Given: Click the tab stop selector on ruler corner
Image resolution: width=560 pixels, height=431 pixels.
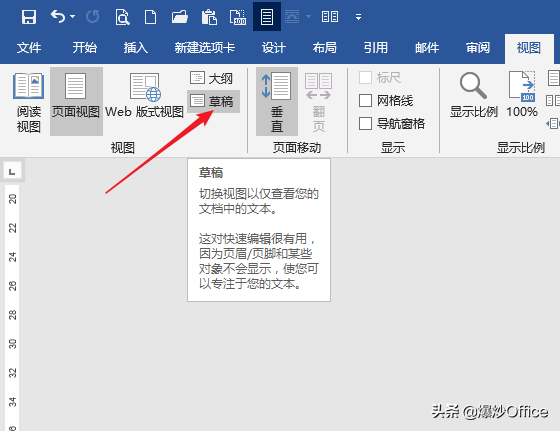Looking at the screenshot, I should (x=12, y=170).
